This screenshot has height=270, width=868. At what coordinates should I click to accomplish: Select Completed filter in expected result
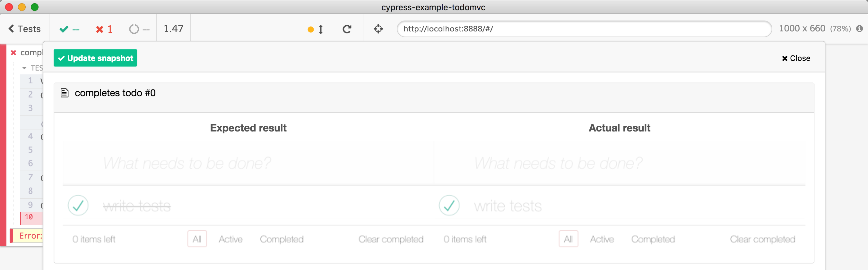(x=282, y=239)
